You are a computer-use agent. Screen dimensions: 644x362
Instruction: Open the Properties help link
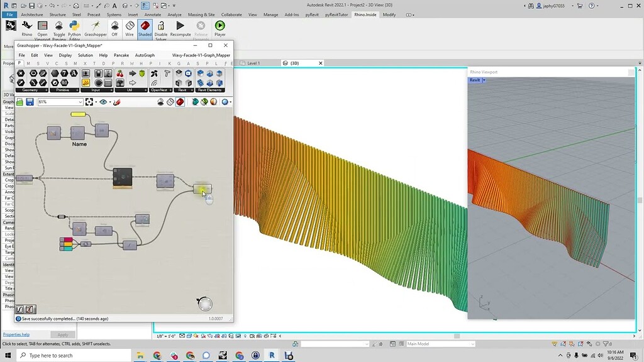click(x=15, y=334)
